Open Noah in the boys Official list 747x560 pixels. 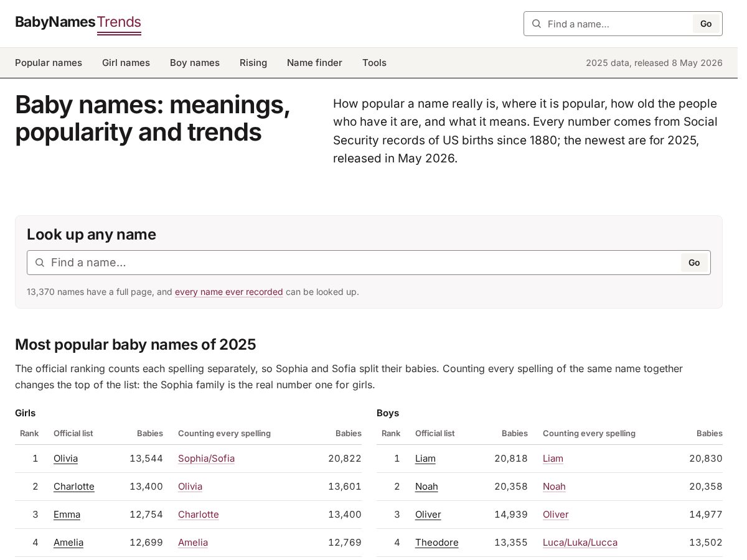(426, 487)
